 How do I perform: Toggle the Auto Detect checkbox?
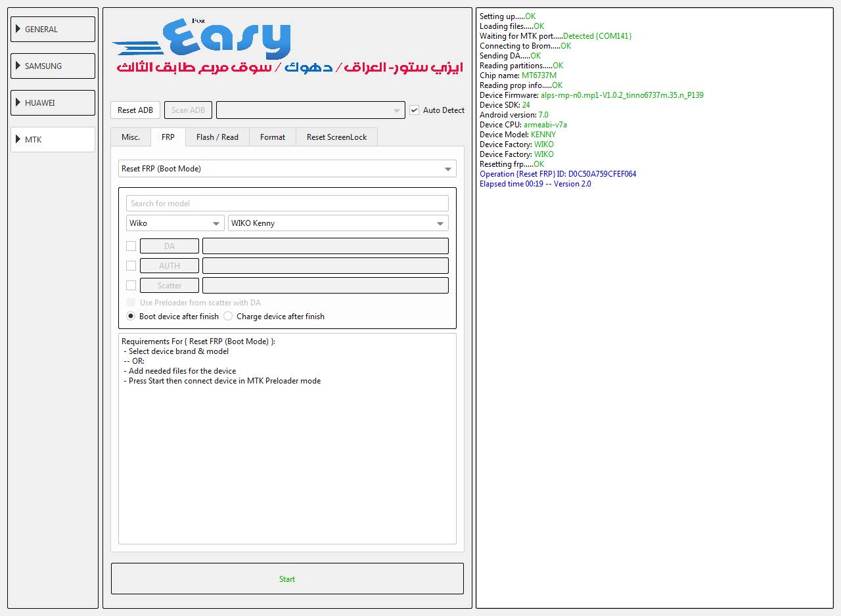click(437, 110)
